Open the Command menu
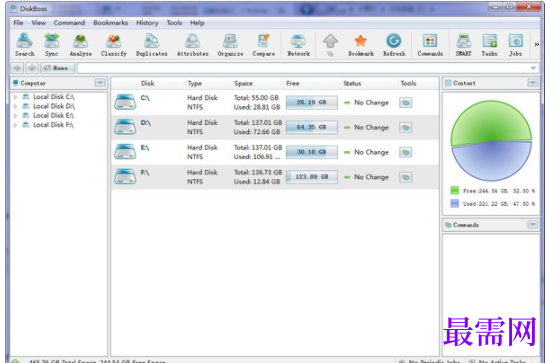 (69, 23)
